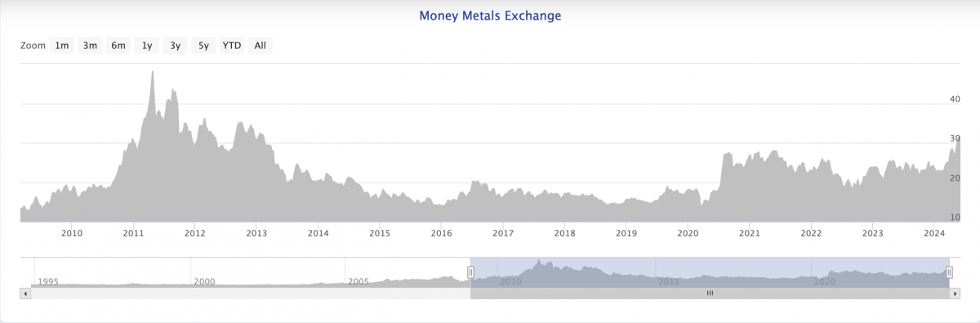The width and height of the screenshot is (980, 323).
Task: Click the navigator right range handle
Action: coord(949,271)
